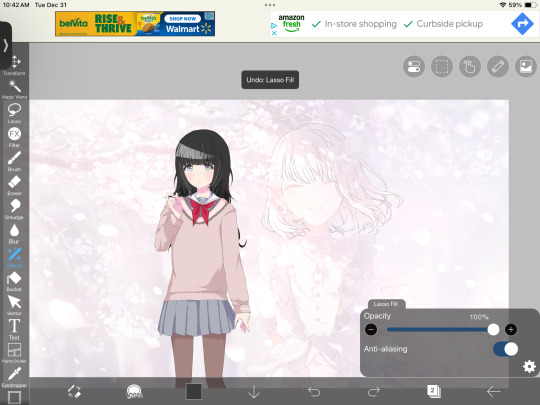Click Shop Now in Walmart ad
The height and width of the screenshot is (405, 540).
click(x=183, y=19)
